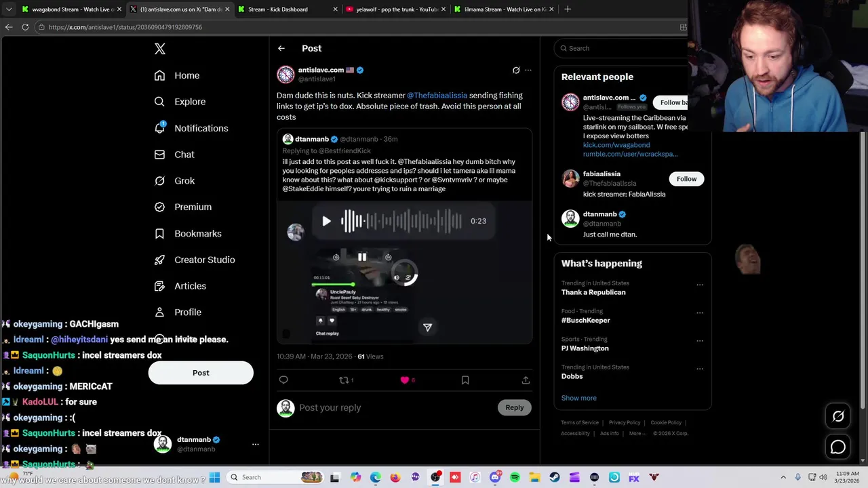Open antislave.com profile avatar on post

[285, 74]
